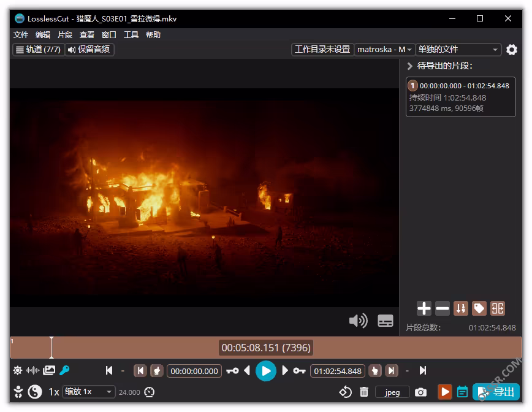Toggle simple mode baby icon
The height and width of the screenshot is (412, 532).
point(18,392)
